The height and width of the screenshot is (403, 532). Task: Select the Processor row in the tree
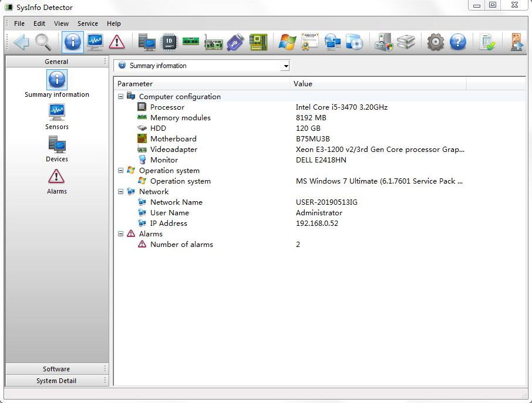(166, 107)
